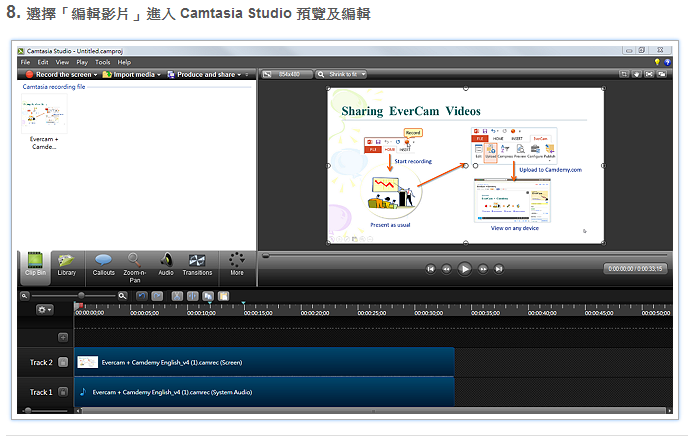The image size is (688, 442).
Task: Select the Callouts tool
Action: coord(103,263)
